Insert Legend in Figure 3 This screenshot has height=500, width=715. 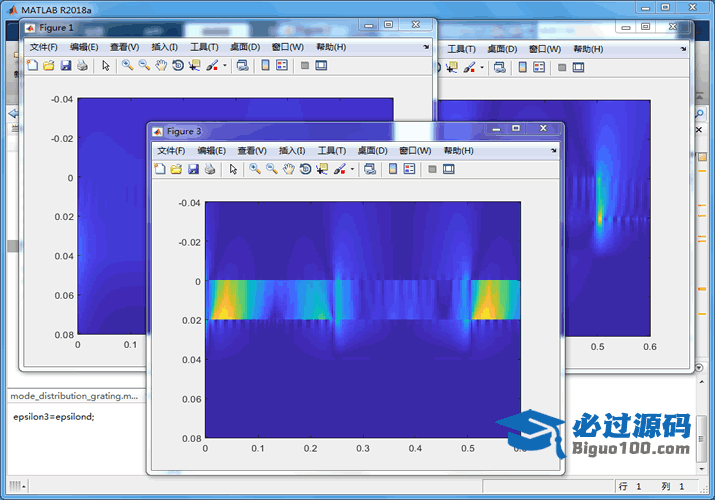click(409, 169)
